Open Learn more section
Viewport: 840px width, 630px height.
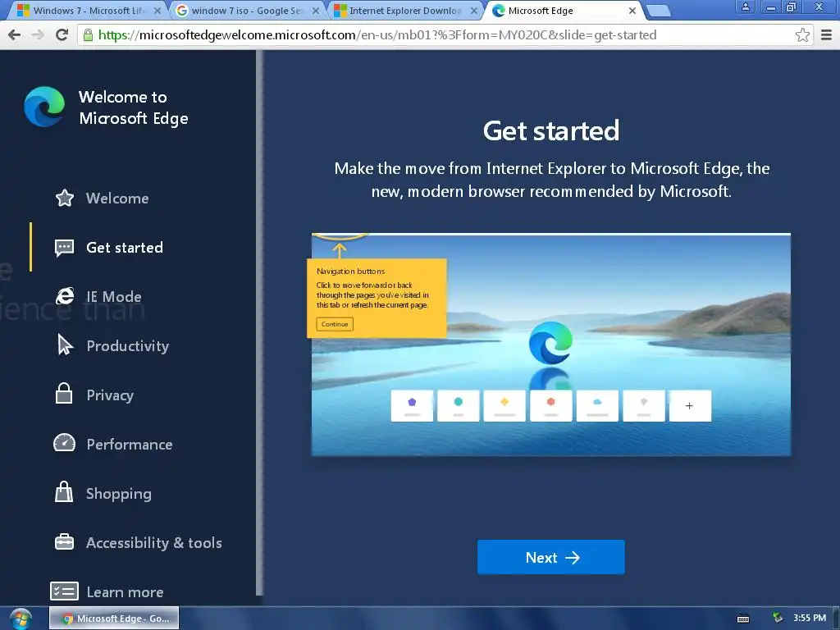[x=125, y=592]
